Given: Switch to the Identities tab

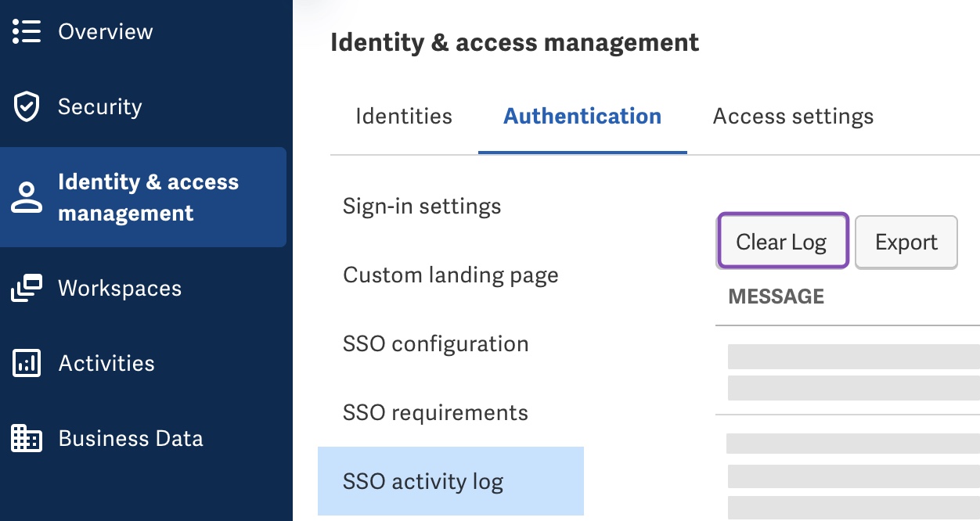Looking at the screenshot, I should [x=404, y=117].
